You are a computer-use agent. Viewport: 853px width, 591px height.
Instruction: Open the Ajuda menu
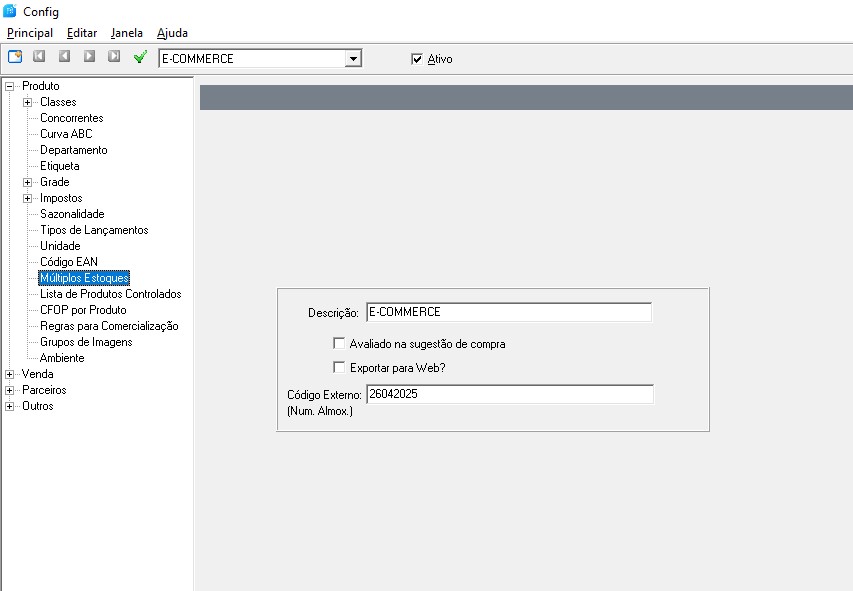click(x=172, y=33)
